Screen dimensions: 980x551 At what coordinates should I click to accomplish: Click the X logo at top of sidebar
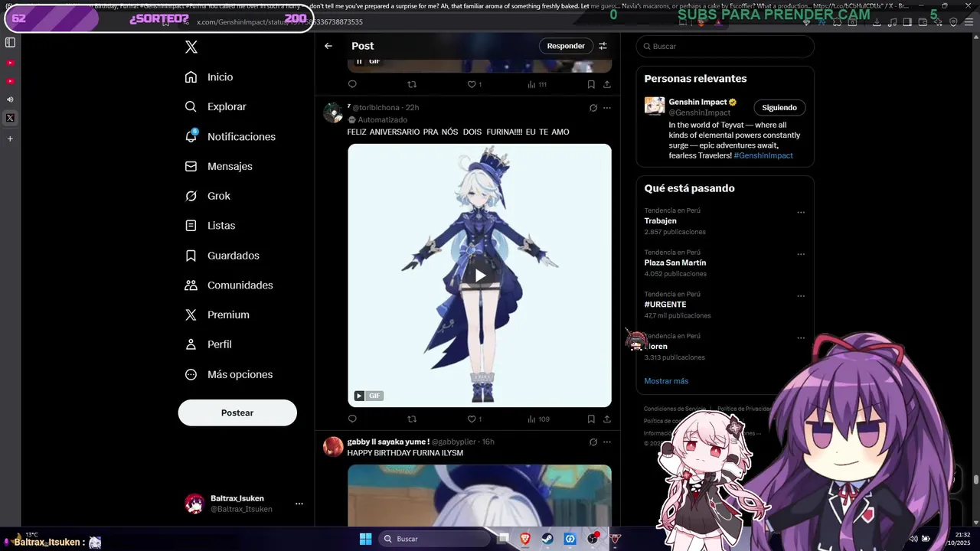[191, 47]
